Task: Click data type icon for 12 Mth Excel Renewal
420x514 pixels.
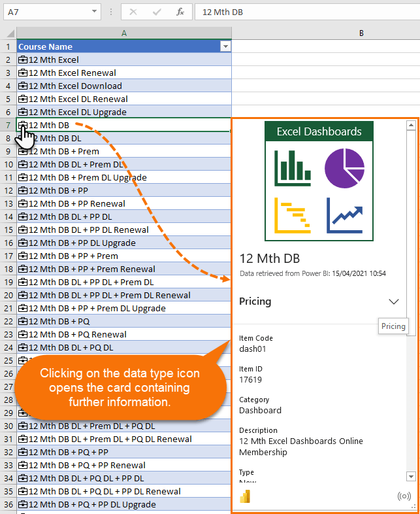Action: point(23,73)
